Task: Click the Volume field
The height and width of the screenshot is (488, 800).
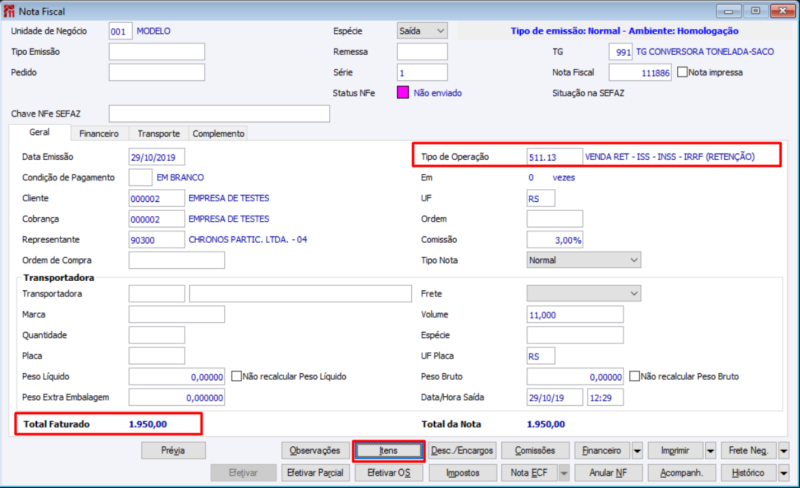Action: (x=575, y=314)
